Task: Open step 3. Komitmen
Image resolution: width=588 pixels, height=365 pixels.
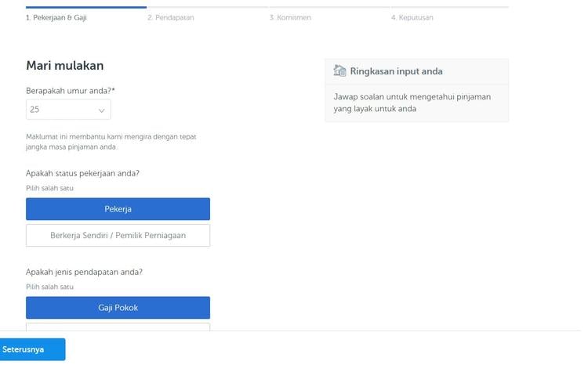Action: tap(290, 17)
